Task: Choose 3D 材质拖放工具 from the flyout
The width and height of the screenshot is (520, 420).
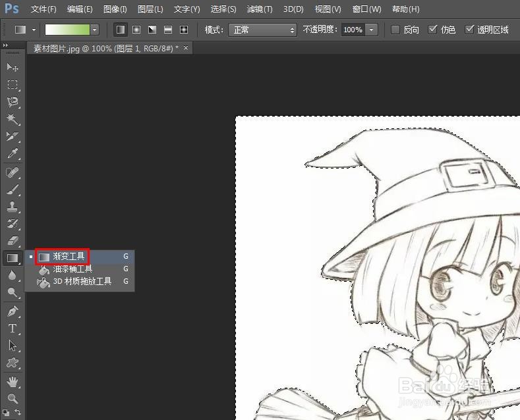Action: coord(80,282)
